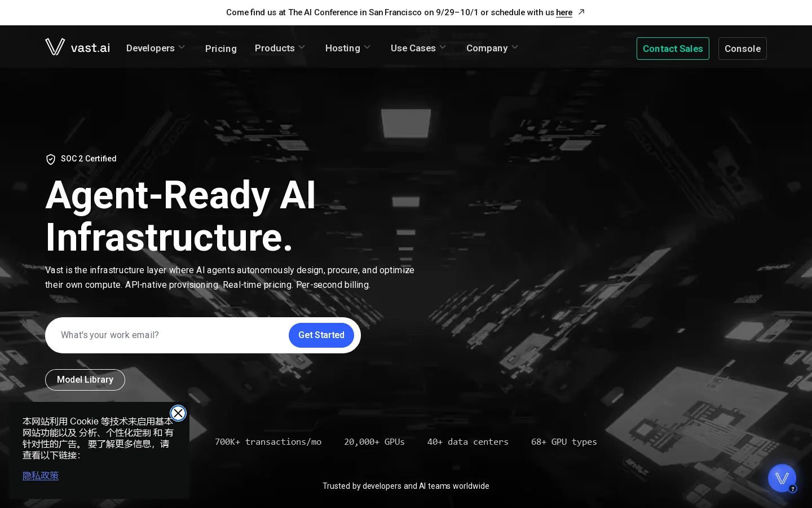
Task: Open the Developers menu
Action: [151, 48]
